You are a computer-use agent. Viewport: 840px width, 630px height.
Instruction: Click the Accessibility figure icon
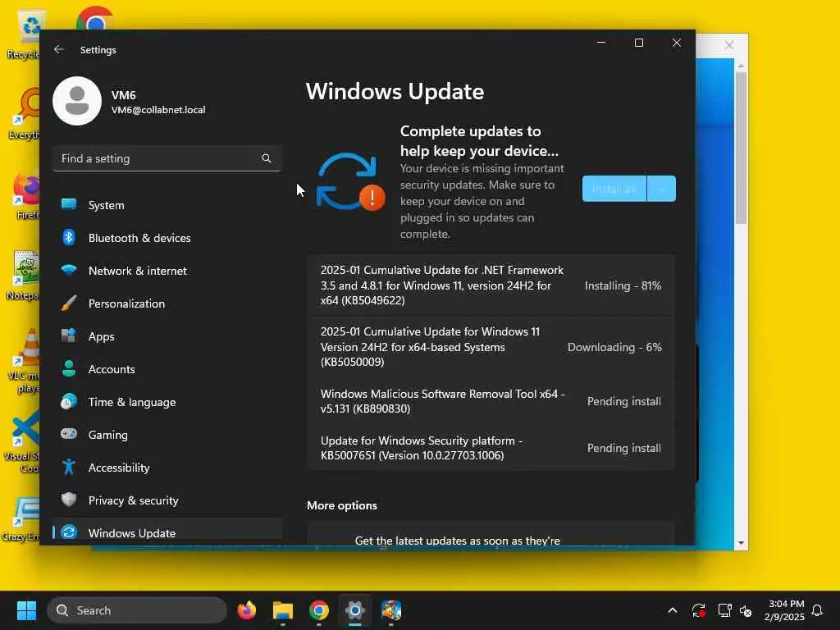point(69,467)
